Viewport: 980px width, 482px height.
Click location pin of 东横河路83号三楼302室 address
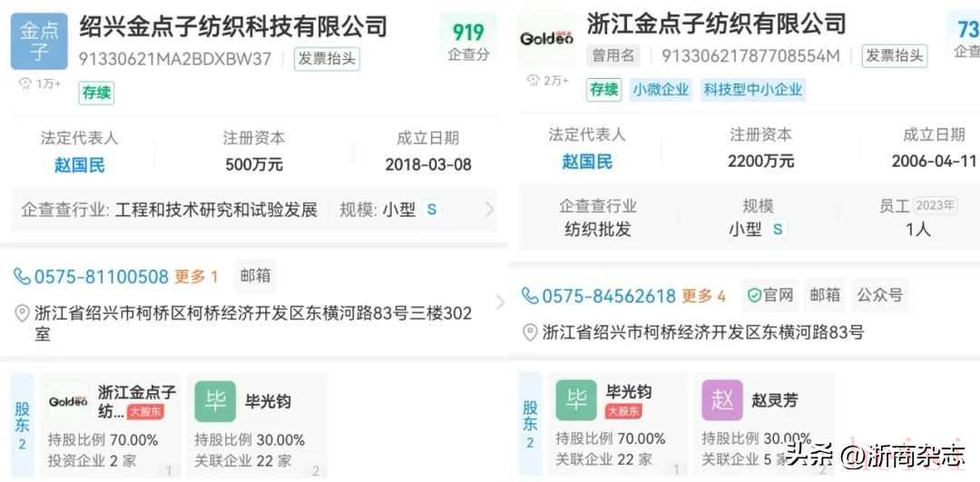[x=22, y=313]
